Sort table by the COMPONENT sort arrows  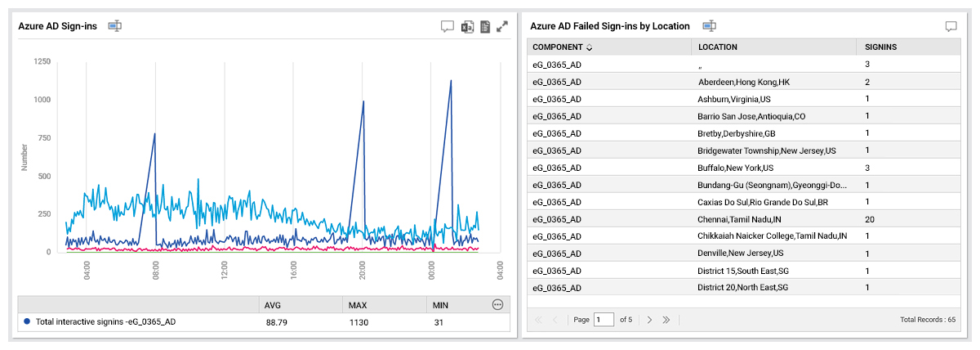pyautogui.click(x=590, y=47)
